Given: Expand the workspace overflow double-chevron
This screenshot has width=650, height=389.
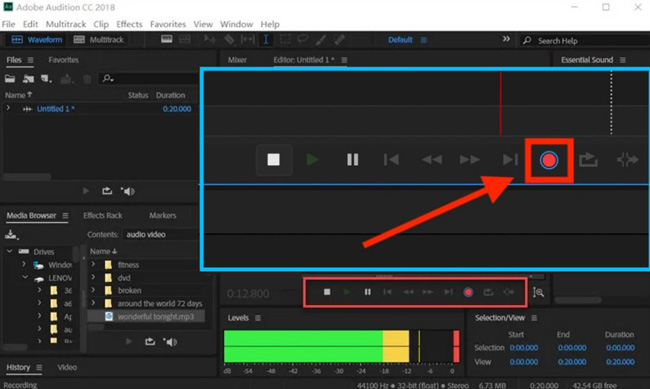Looking at the screenshot, I should click(506, 39).
